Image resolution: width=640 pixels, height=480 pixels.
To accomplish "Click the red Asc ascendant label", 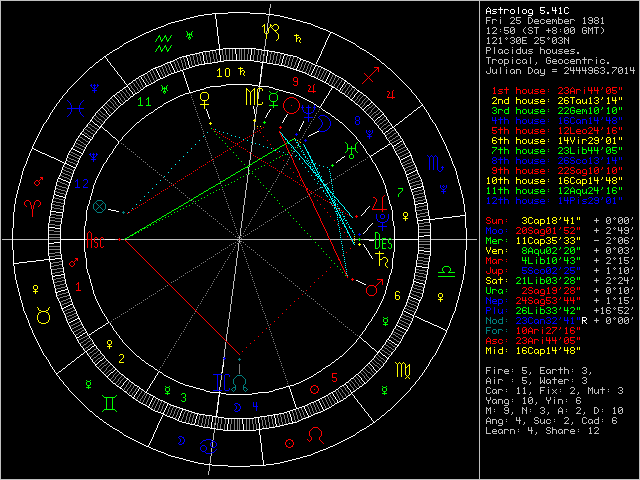I will pyautogui.click(x=95, y=240).
